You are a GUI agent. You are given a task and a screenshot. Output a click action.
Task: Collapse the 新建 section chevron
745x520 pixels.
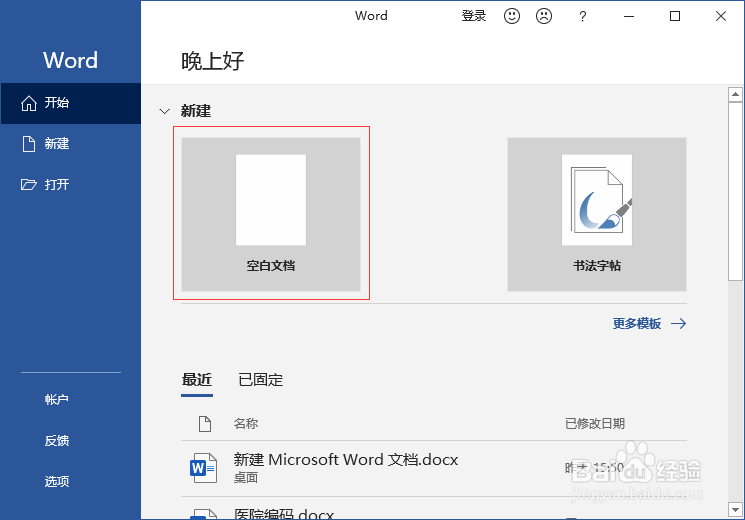164,112
